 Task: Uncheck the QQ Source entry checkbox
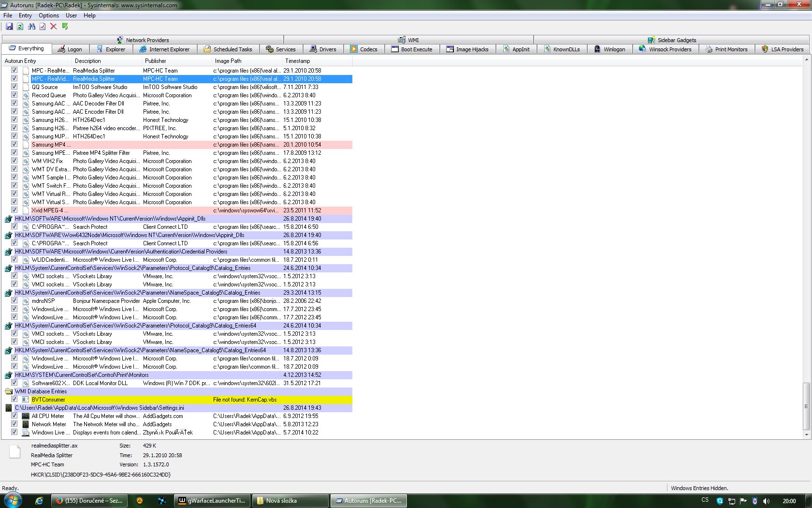[14, 87]
